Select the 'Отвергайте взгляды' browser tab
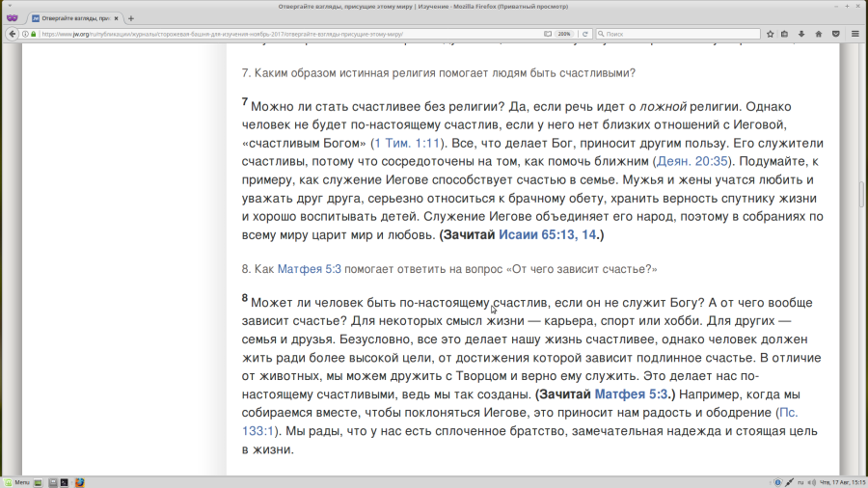The image size is (868, 488). coord(75,18)
